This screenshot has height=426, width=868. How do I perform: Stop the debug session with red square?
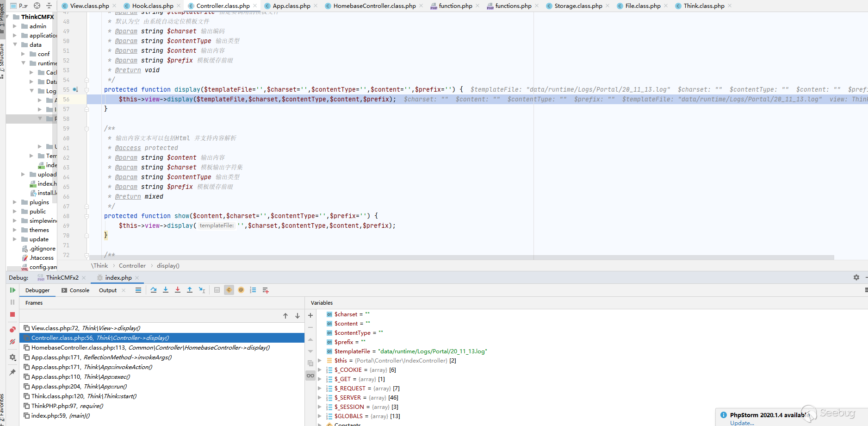[x=12, y=314]
